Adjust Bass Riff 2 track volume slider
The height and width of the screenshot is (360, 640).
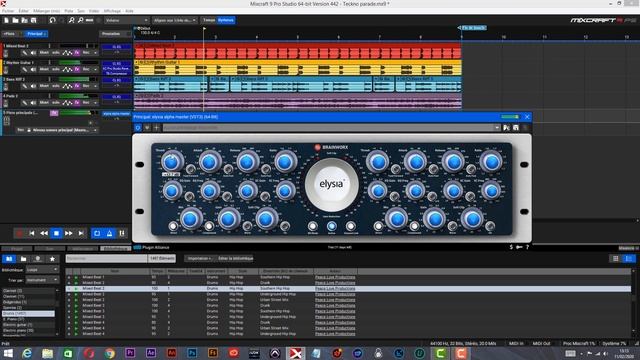(79, 79)
